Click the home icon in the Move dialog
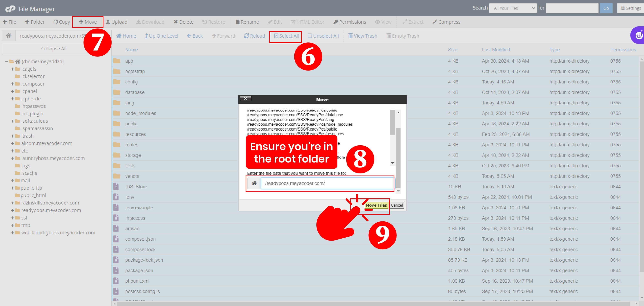The image size is (644, 306). [x=254, y=183]
